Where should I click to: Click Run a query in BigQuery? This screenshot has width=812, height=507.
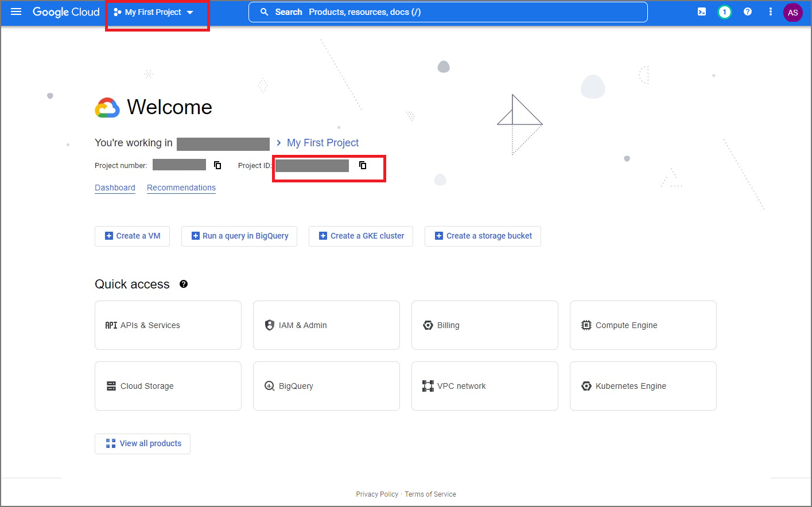click(x=239, y=236)
